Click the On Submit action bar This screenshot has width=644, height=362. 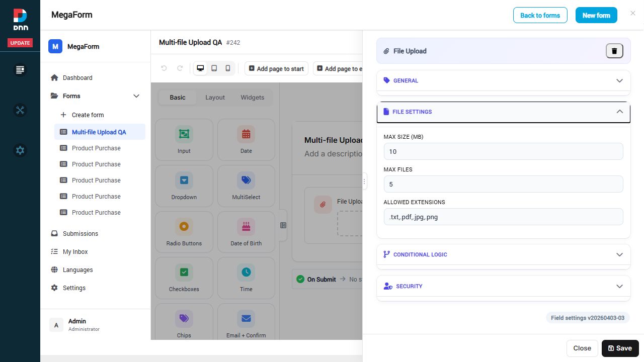pyautogui.click(x=327, y=279)
